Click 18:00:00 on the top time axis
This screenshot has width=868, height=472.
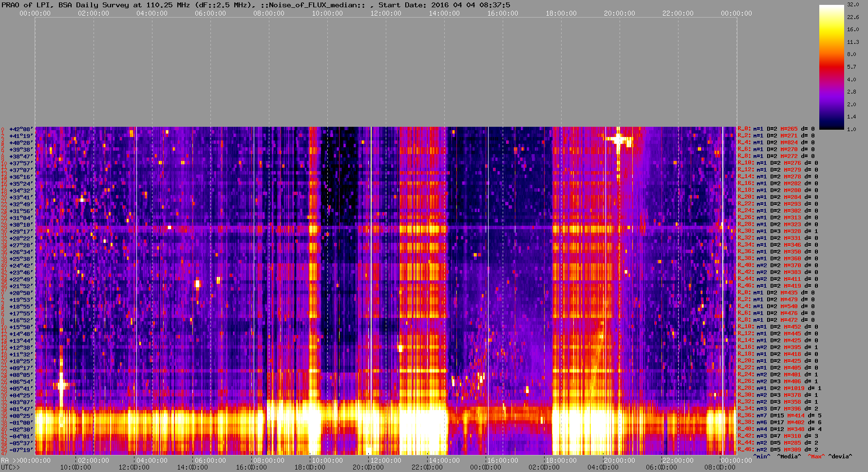tap(561, 14)
